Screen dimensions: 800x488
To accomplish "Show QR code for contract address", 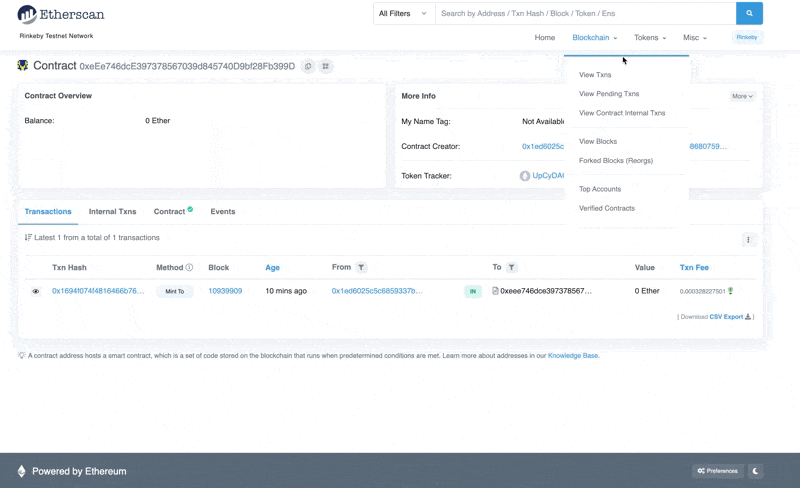I will (326, 66).
